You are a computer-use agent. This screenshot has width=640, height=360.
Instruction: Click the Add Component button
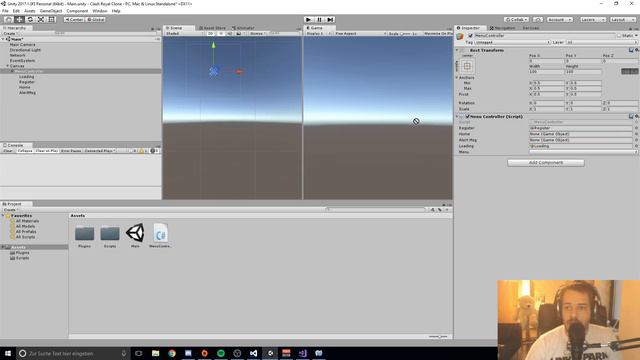[546, 162]
